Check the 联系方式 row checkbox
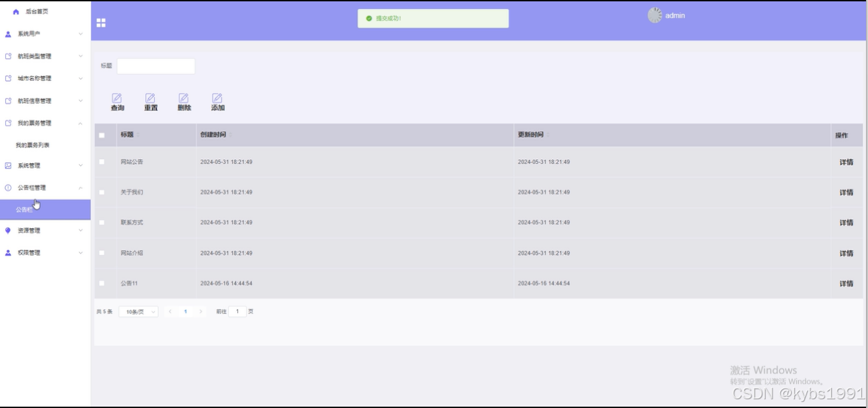868x408 pixels. click(x=102, y=223)
